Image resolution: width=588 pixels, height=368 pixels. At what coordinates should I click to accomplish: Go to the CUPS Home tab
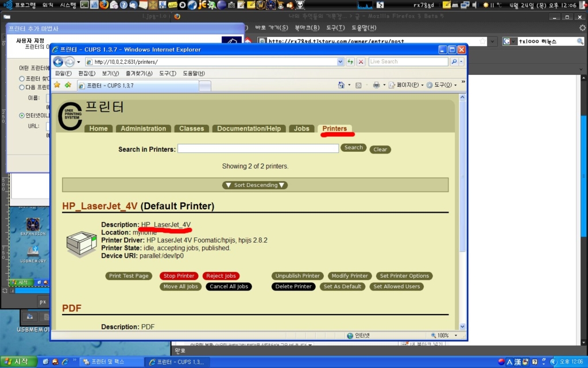[x=99, y=128]
